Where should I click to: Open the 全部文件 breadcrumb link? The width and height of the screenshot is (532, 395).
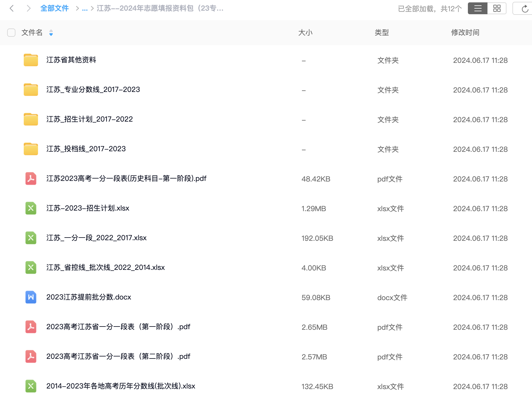[x=55, y=8]
